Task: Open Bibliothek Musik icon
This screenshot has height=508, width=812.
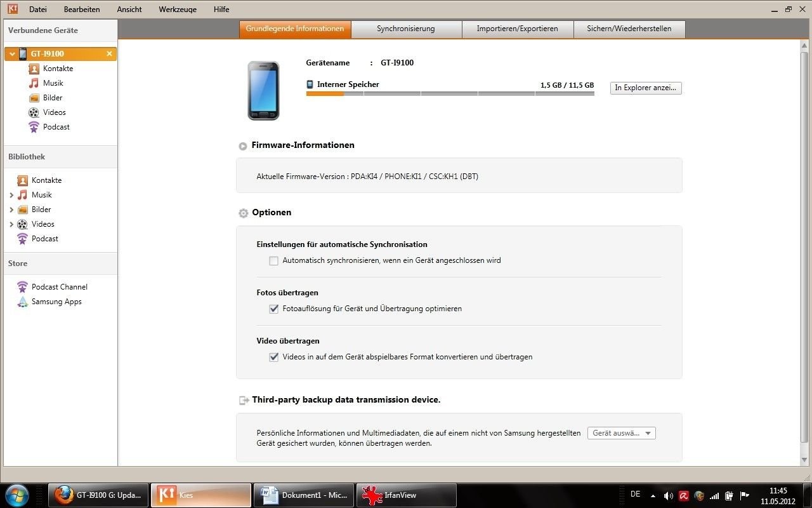Action: pyautogui.click(x=23, y=195)
